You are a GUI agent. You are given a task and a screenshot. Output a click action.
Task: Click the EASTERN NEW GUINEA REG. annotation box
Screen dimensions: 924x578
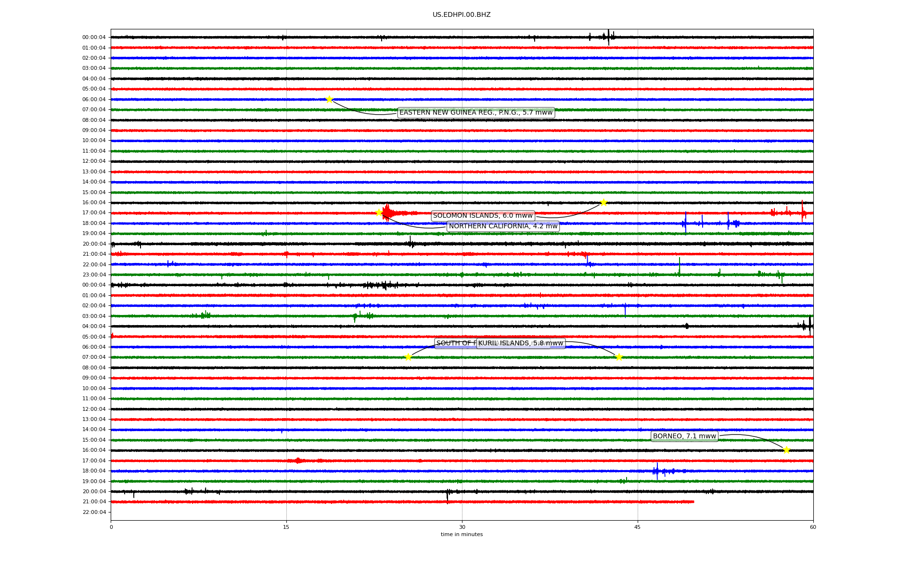pyautogui.click(x=476, y=113)
